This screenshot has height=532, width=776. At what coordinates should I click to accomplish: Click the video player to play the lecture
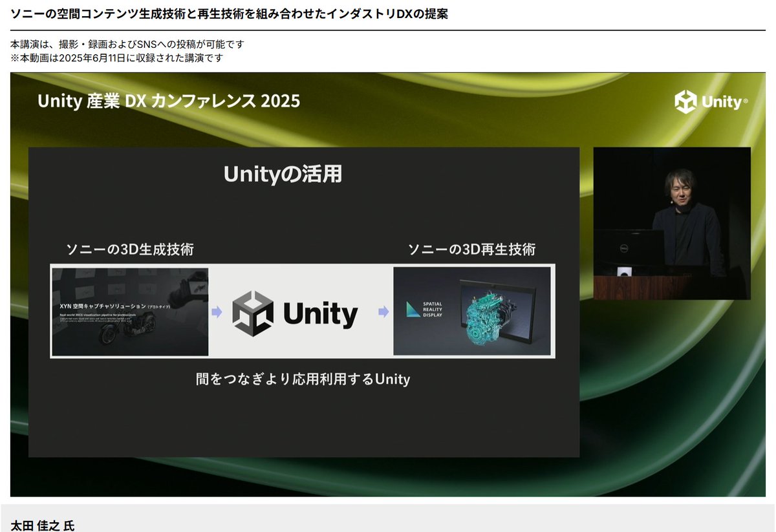pos(388,284)
